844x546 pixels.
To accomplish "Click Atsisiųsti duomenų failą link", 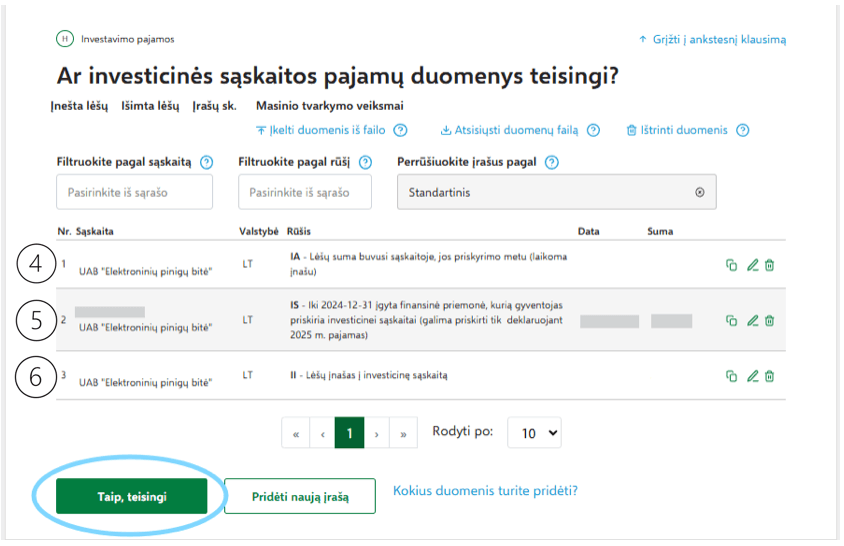I will click(x=510, y=130).
